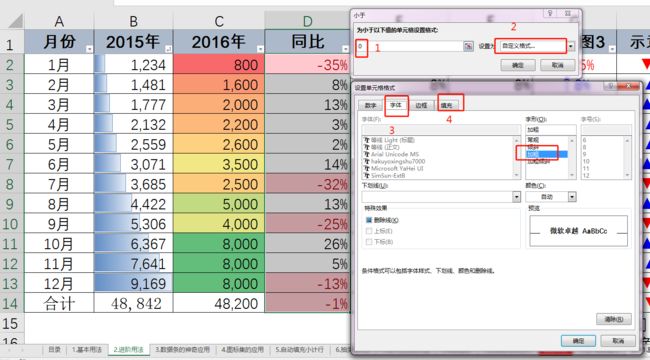Select column D header
The width and height of the screenshot is (650, 360).
tap(307, 21)
